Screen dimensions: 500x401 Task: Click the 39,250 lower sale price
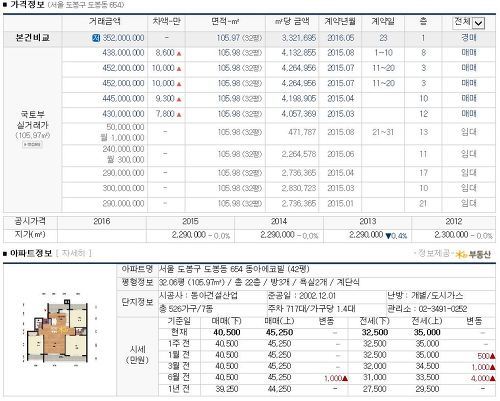227,389
